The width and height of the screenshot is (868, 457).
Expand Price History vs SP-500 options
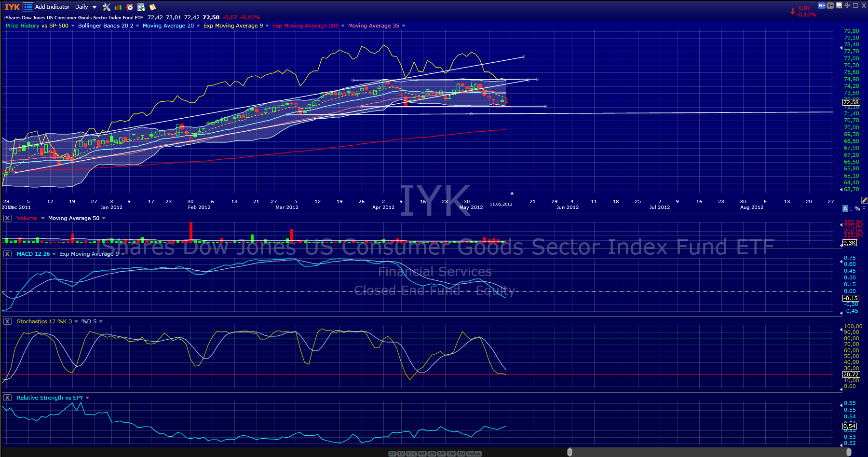coord(73,26)
